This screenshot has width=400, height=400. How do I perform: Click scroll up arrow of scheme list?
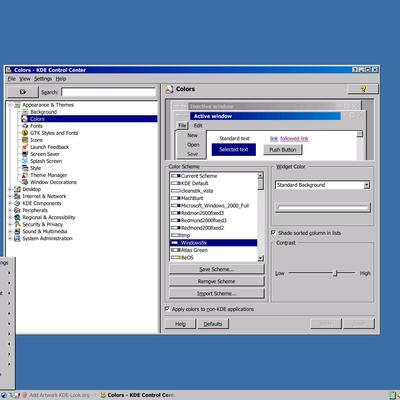click(260, 175)
